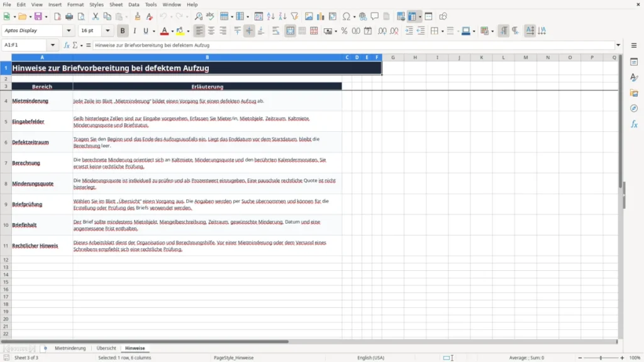Open the borders dropdown arrow

(x=442, y=31)
